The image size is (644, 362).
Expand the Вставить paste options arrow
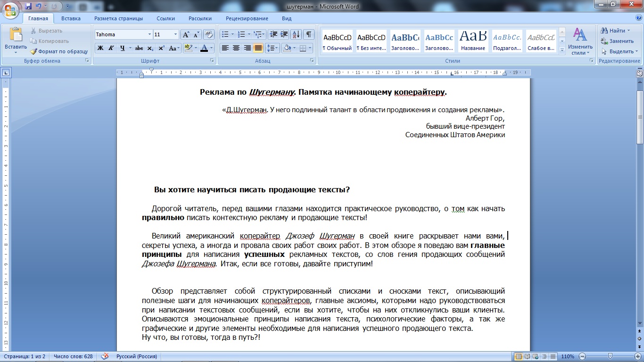[16, 53]
